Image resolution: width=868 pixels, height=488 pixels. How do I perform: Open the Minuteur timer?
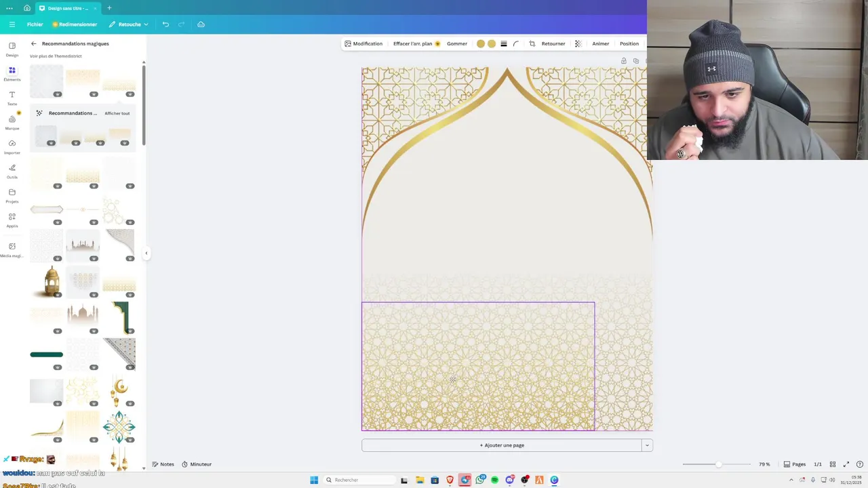[197, 464]
